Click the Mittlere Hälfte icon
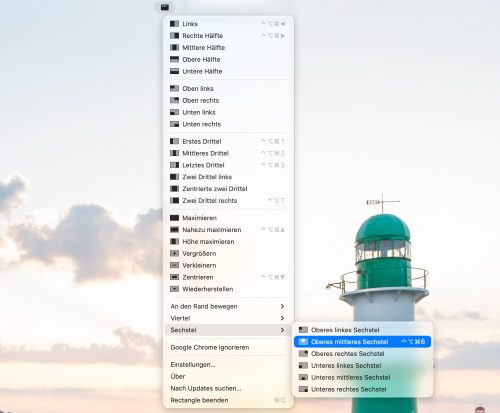 [174, 48]
